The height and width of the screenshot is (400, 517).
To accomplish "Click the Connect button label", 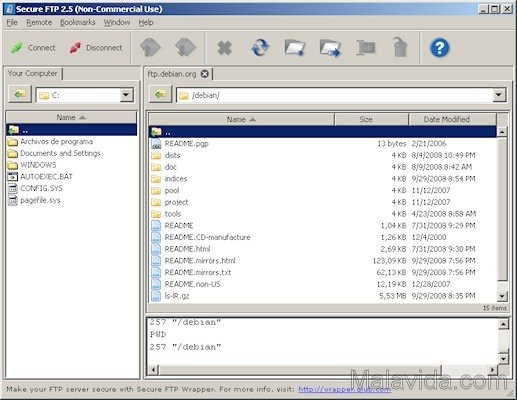I will pos(41,48).
